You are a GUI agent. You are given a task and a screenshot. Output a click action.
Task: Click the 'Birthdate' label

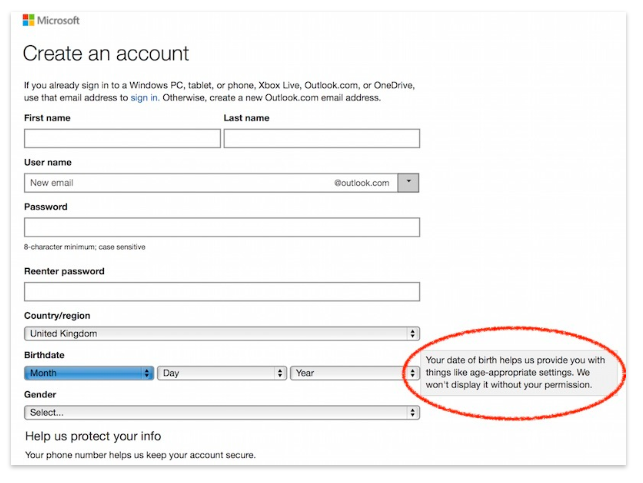pyautogui.click(x=44, y=355)
